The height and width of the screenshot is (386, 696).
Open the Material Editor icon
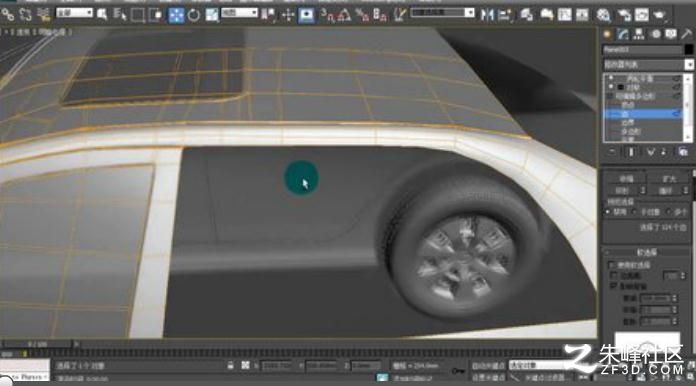point(603,15)
